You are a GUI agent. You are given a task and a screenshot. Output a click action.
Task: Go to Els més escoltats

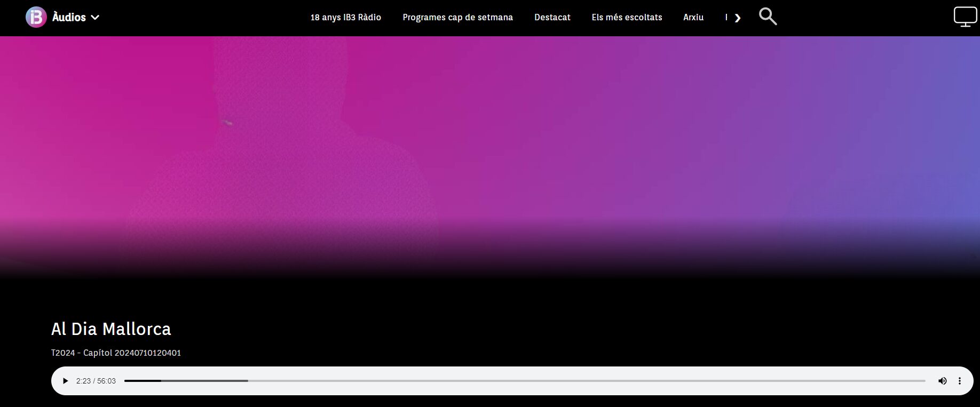627,17
